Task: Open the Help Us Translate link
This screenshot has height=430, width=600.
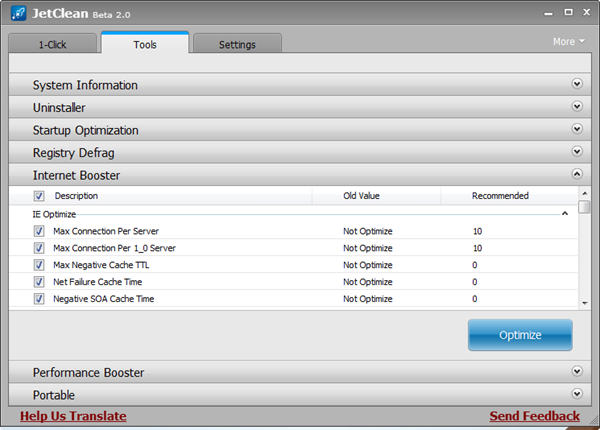Action: point(73,416)
